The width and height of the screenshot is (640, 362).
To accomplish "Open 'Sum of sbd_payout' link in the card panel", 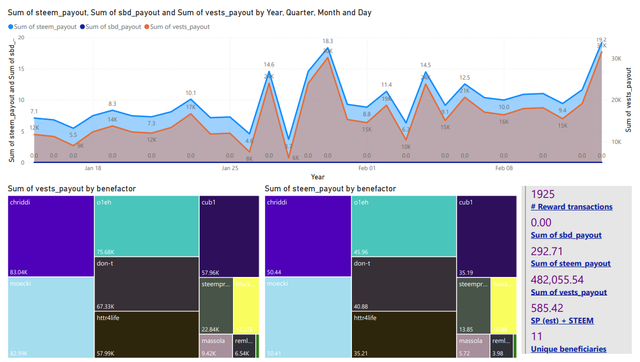I will pyautogui.click(x=566, y=235).
